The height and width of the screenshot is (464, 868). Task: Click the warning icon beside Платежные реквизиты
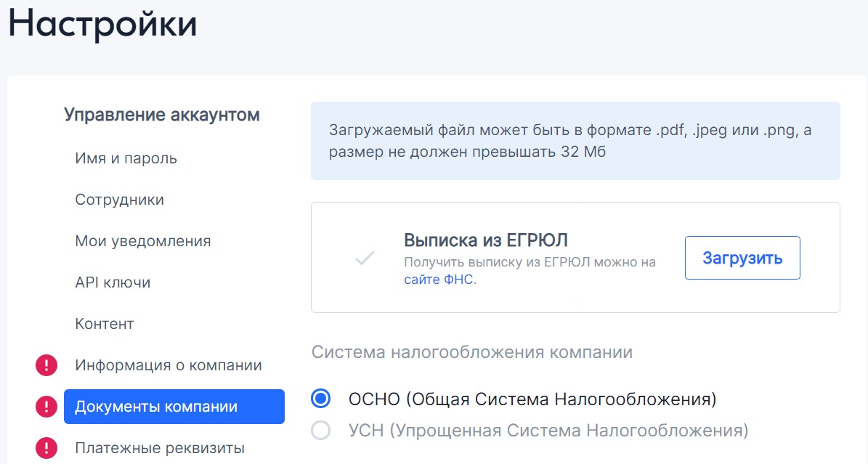(46, 448)
